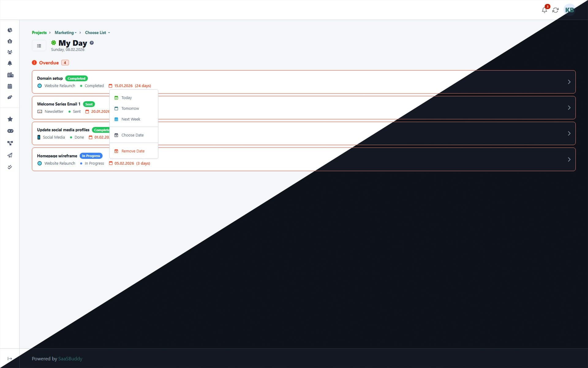Select the home icon in sidebar
The image size is (588, 368).
(x=10, y=41)
